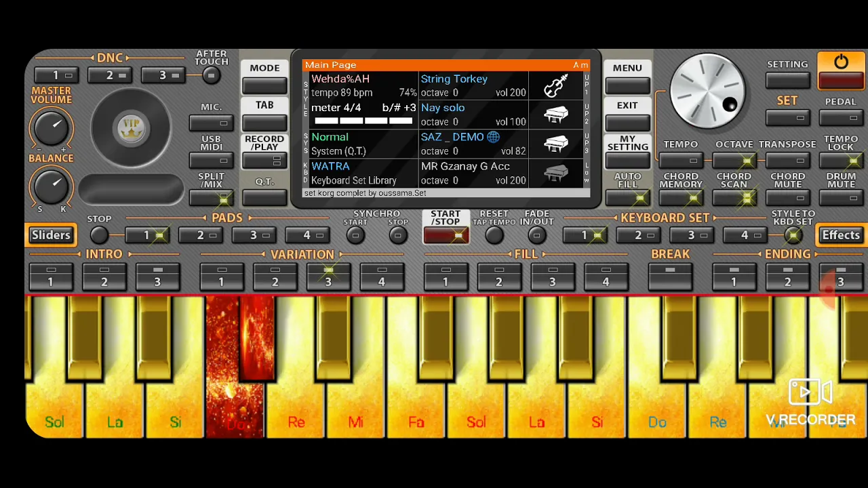Select the violin icon for String Torkey
The image size is (868, 488).
coord(555,86)
